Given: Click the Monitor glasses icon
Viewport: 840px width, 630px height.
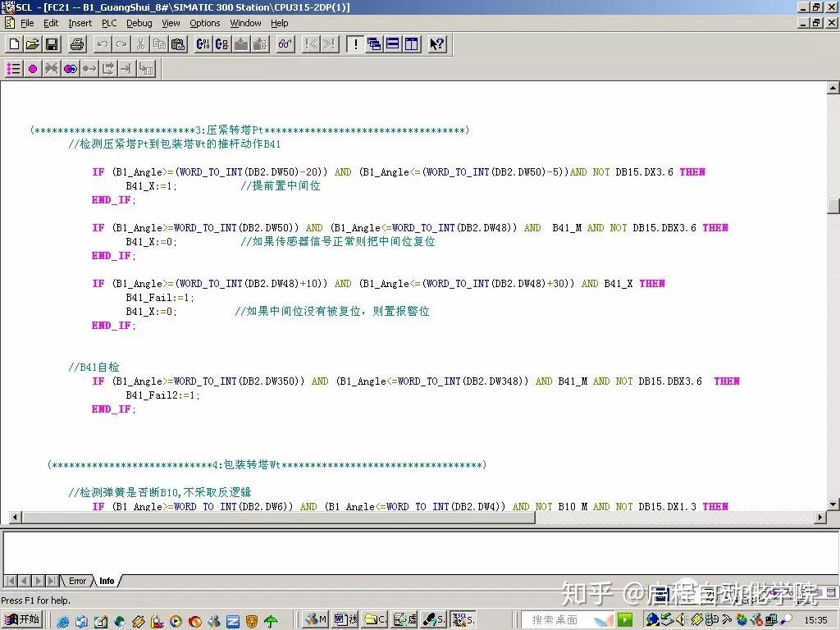Looking at the screenshot, I should point(285,44).
